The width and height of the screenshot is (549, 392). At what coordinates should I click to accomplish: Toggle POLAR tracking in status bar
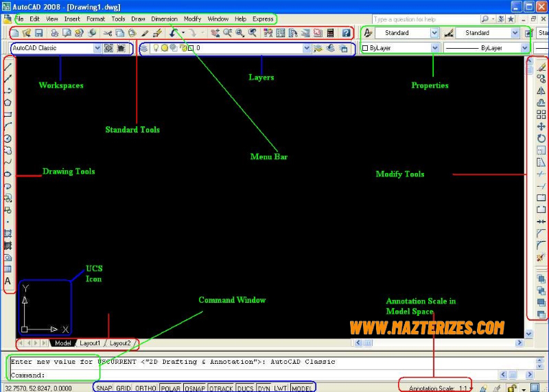pos(170,388)
